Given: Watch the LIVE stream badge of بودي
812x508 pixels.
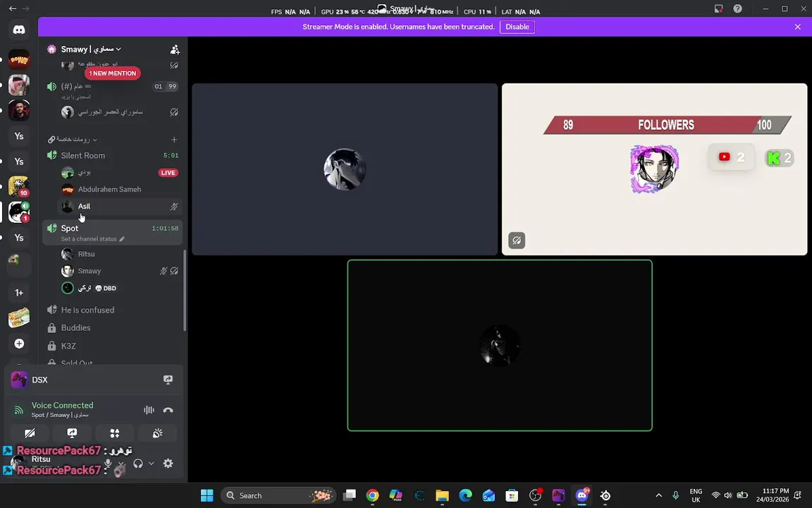Looking at the screenshot, I should click(x=168, y=173).
